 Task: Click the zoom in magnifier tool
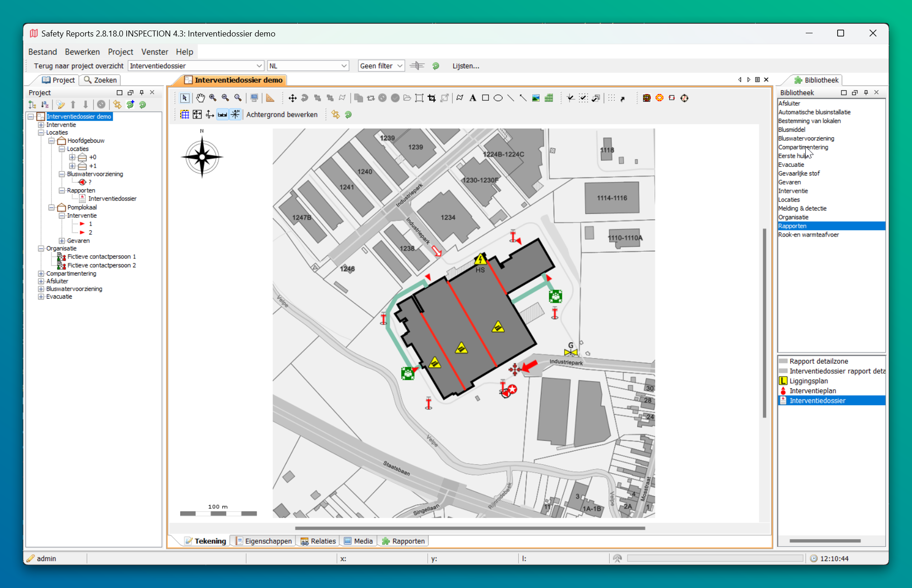[213, 98]
